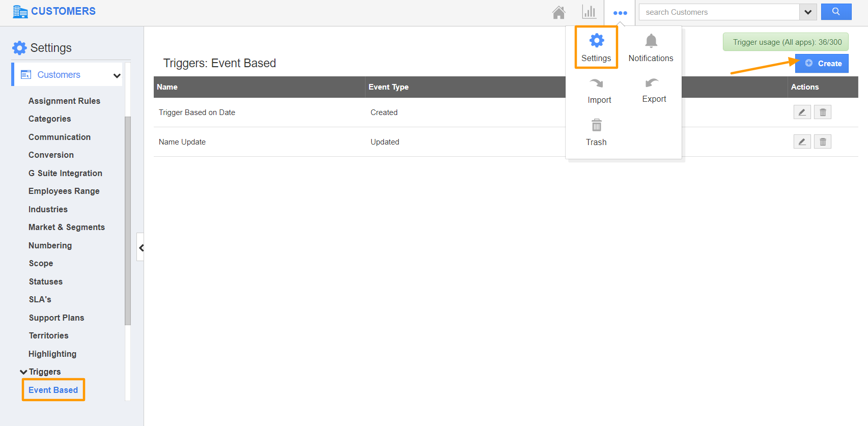Select Event Based under Triggers
868x426 pixels.
53,390
